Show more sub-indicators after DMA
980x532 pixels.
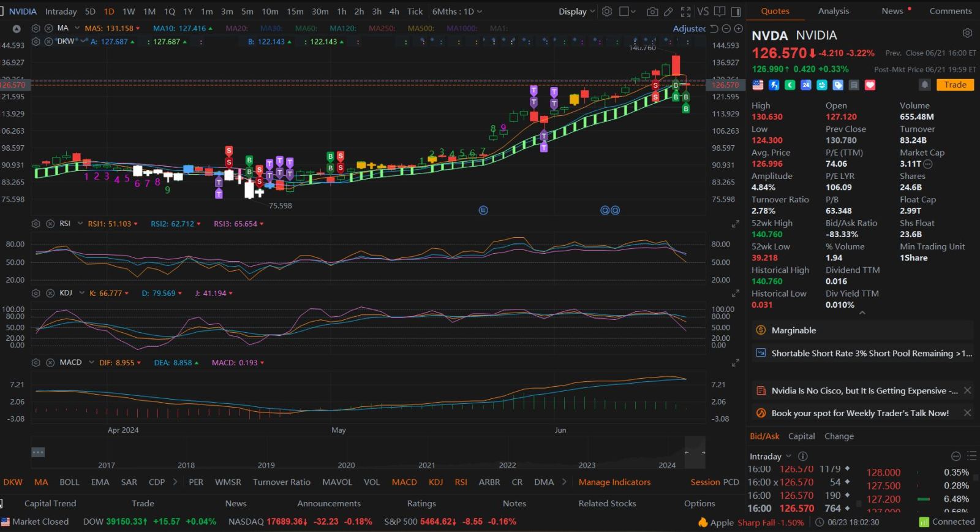click(x=564, y=482)
